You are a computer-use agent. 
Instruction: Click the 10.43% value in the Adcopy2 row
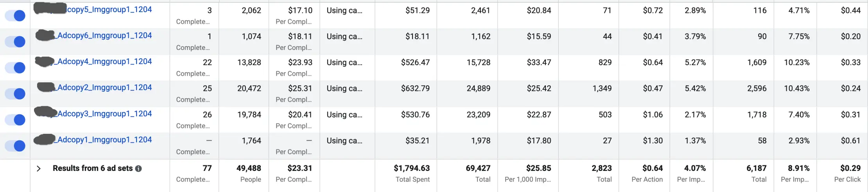tap(796, 89)
